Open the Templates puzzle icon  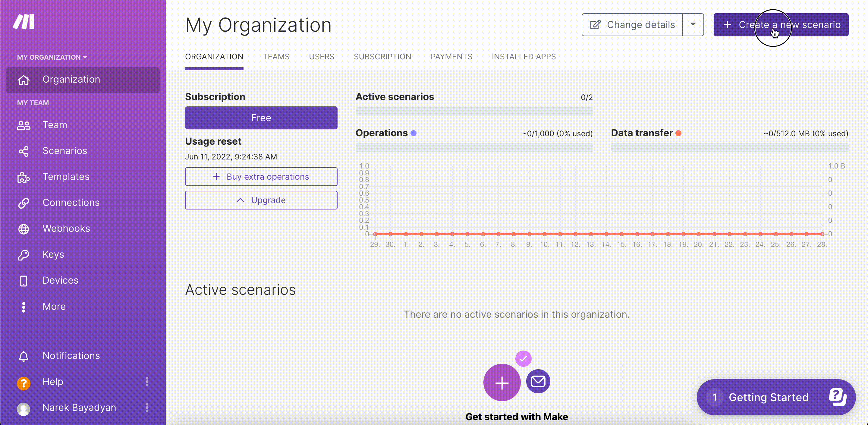tap(24, 177)
